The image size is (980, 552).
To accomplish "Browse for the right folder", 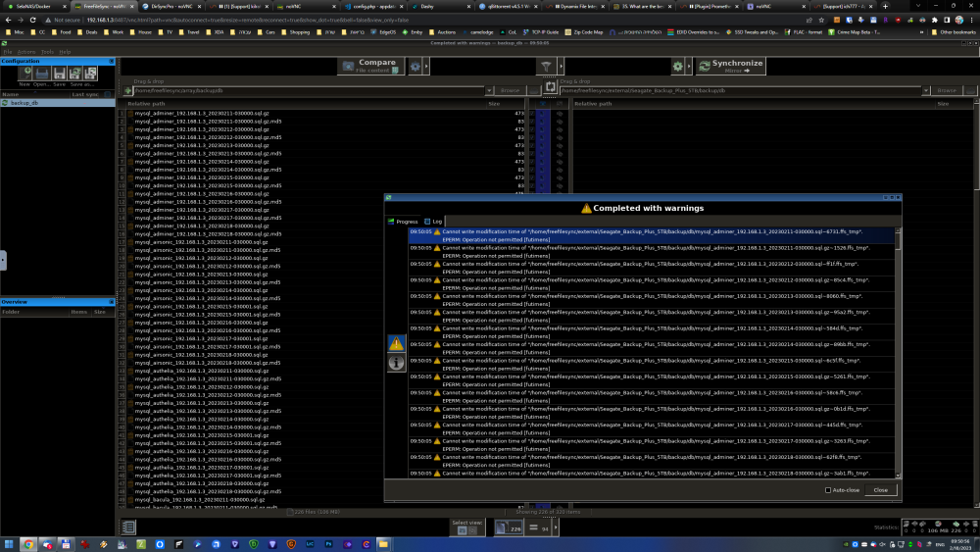I will point(947,90).
